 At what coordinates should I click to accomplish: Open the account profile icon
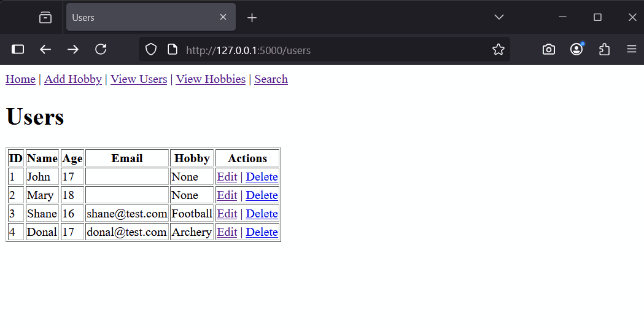coord(576,50)
